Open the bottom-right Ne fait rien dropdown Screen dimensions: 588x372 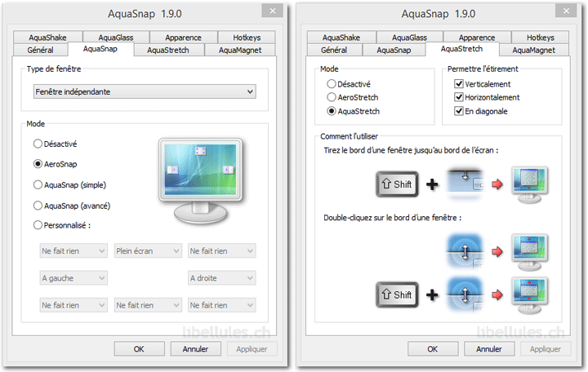(x=221, y=305)
